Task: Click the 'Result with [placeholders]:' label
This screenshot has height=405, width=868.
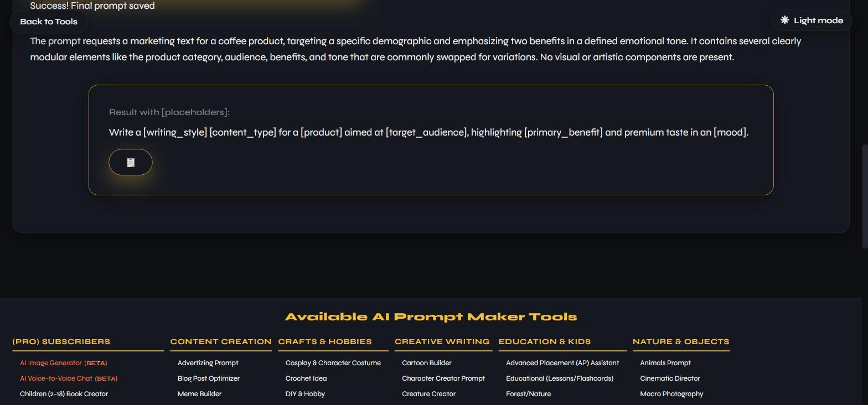Action: (x=169, y=112)
